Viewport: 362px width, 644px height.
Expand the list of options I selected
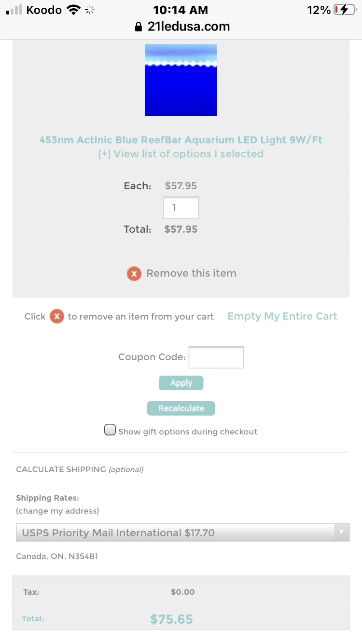pos(181,154)
